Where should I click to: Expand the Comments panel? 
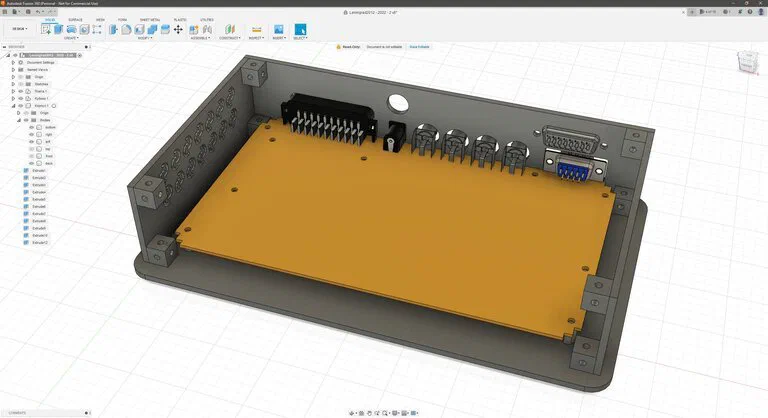86,413
